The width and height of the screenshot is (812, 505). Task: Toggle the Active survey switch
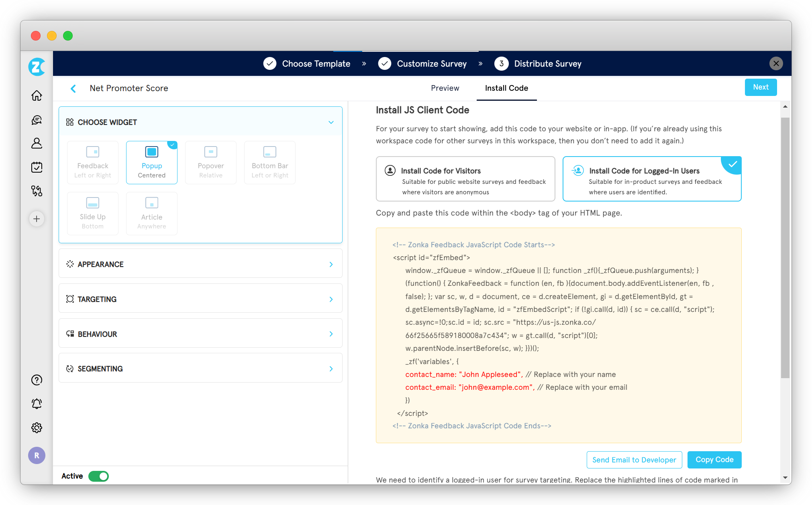pyautogui.click(x=99, y=476)
